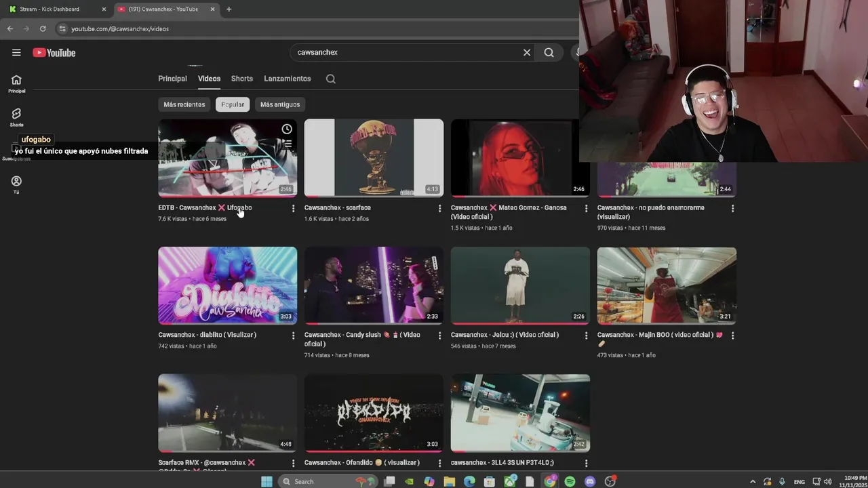868x488 pixels.
Task: Open the Ofendido visualizer thumbnail
Action: point(374,413)
